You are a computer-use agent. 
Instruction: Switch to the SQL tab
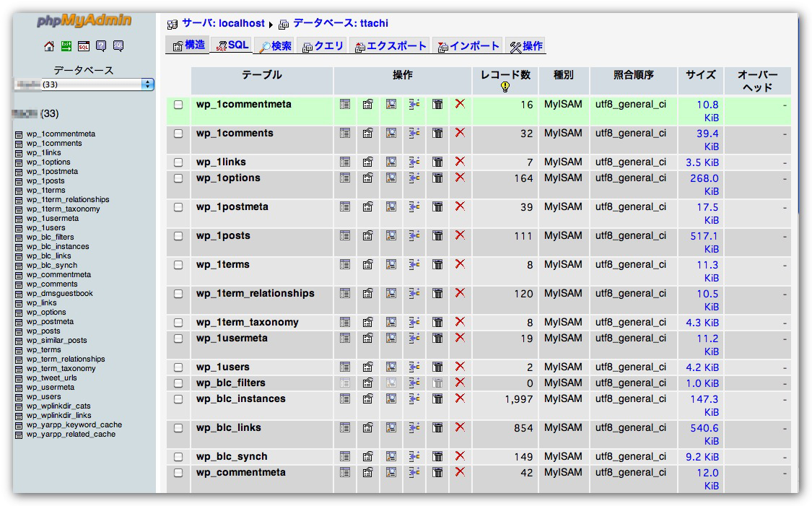click(x=232, y=45)
